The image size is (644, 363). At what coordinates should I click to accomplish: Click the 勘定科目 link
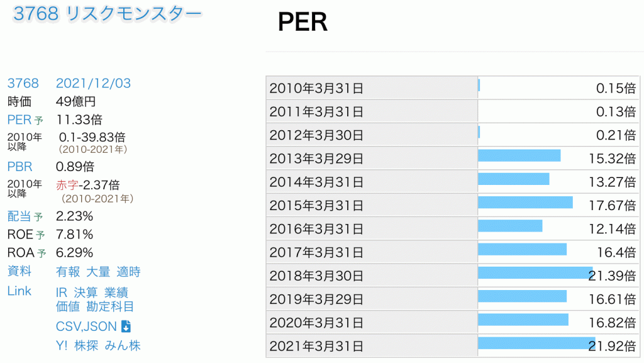(x=110, y=306)
